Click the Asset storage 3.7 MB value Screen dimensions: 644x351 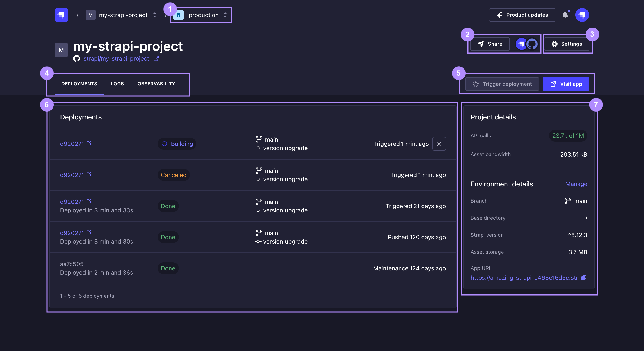pos(578,252)
